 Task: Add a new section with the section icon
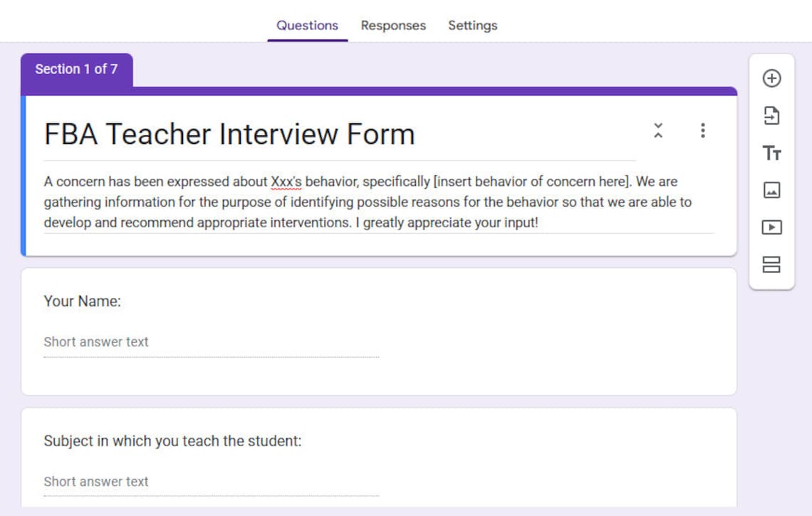(771, 264)
